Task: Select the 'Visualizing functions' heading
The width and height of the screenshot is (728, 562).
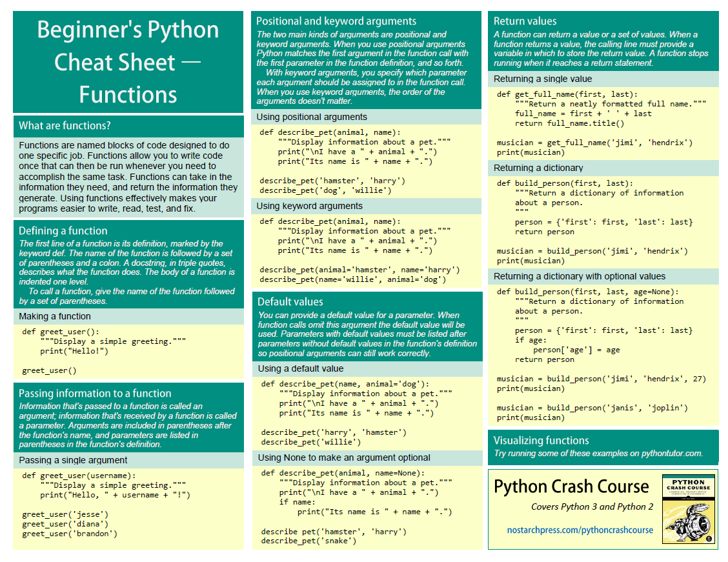Action: (x=541, y=441)
